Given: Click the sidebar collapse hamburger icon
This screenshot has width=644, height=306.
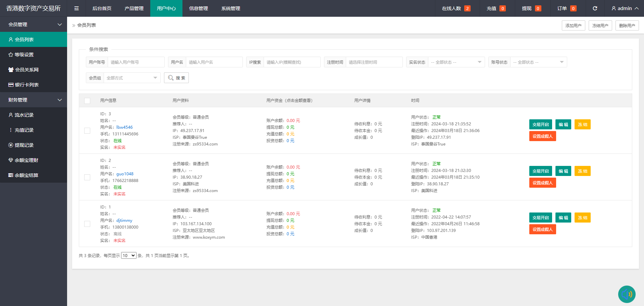Looking at the screenshot, I should pyautogui.click(x=76, y=8).
